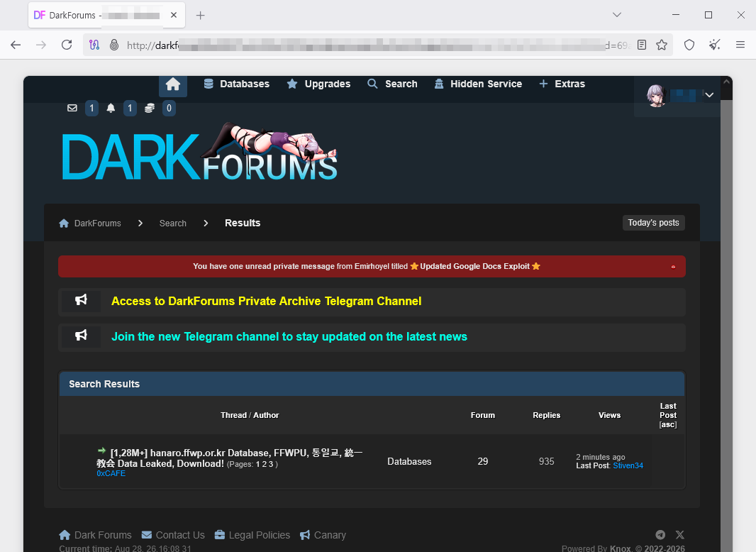Expand the list all tabs chevron
The width and height of the screenshot is (756, 552).
click(617, 14)
